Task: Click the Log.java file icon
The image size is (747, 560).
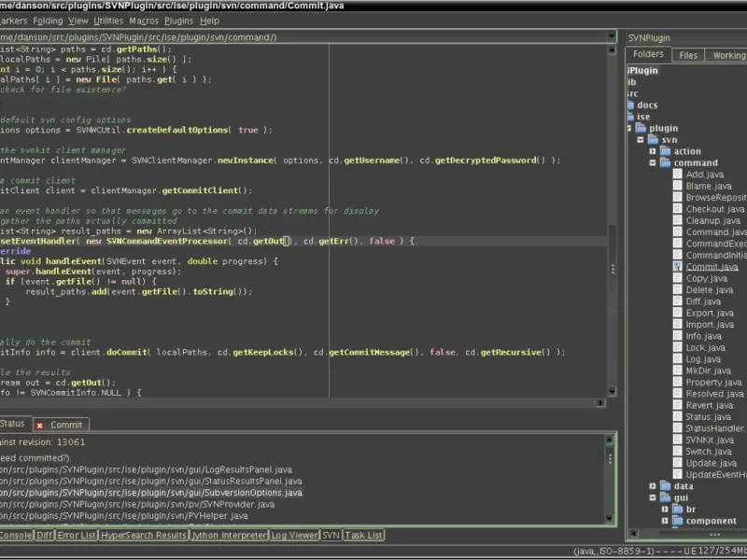Action: click(x=678, y=359)
